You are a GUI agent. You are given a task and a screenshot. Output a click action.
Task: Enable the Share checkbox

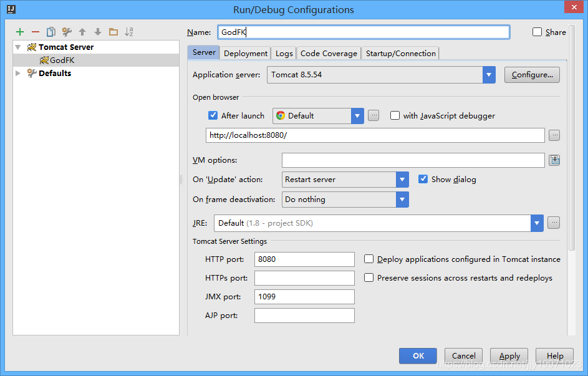(537, 32)
